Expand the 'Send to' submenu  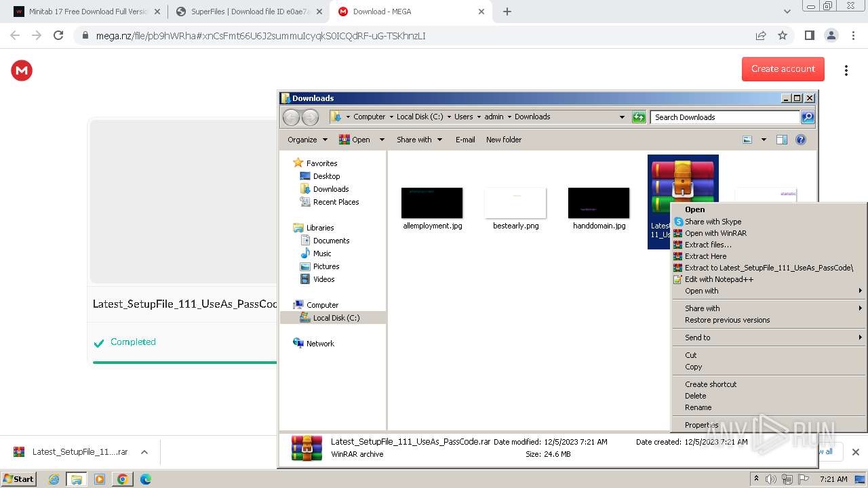[x=768, y=338]
